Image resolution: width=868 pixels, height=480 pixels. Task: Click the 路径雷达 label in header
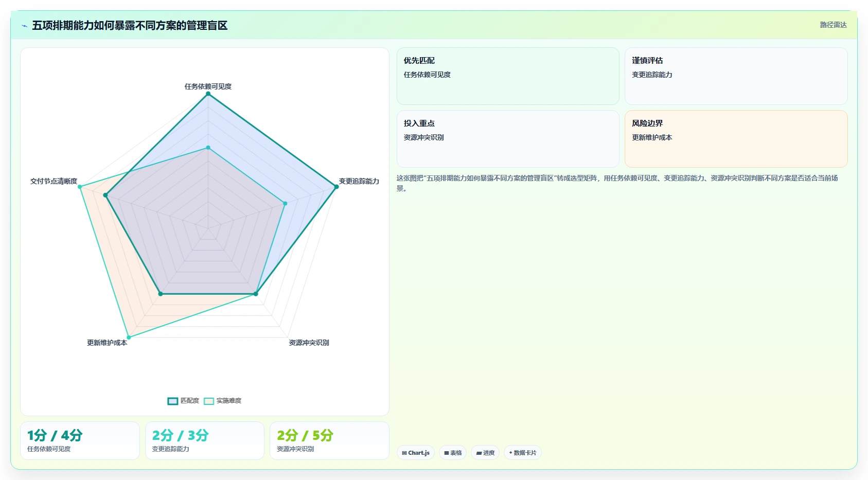(834, 25)
